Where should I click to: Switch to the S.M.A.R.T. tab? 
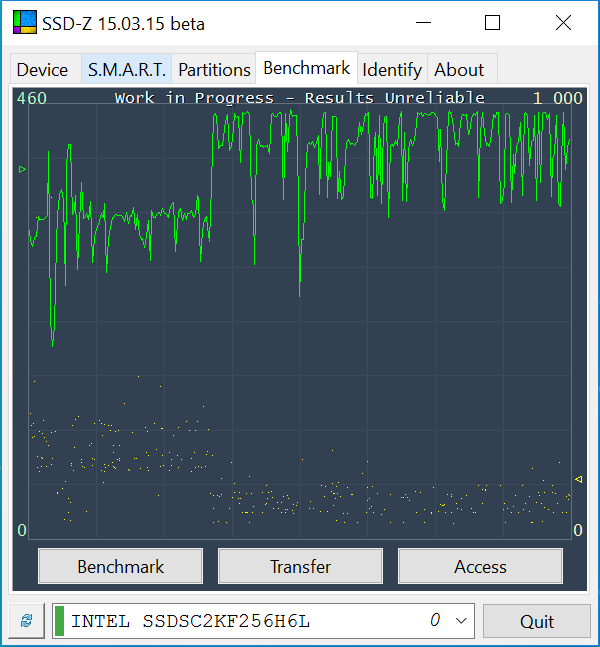tap(127, 70)
